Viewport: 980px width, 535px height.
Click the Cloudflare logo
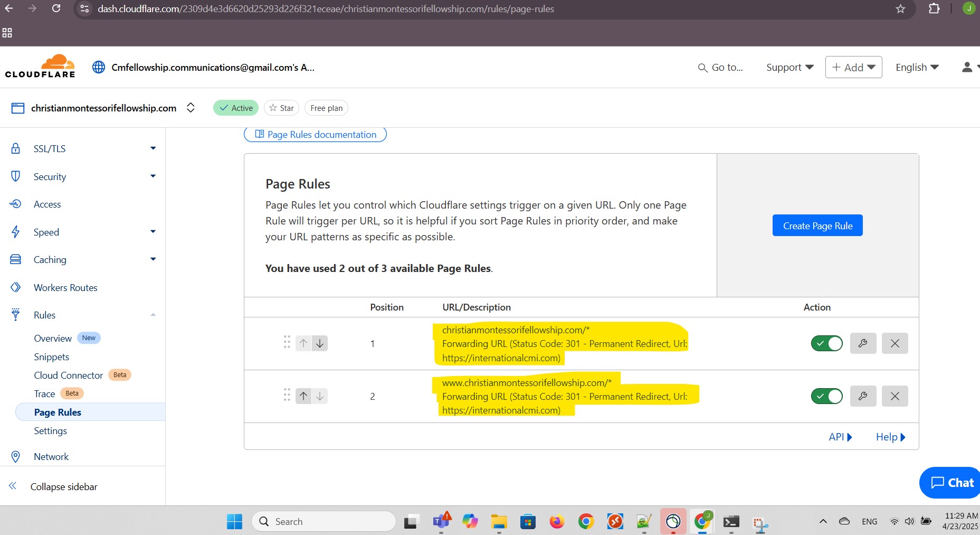[40, 67]
